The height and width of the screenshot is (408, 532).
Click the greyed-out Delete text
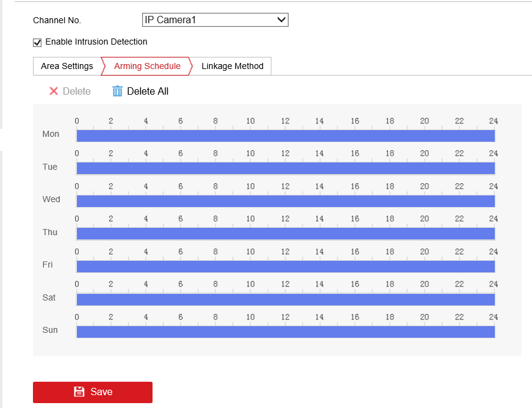point(77,91)
